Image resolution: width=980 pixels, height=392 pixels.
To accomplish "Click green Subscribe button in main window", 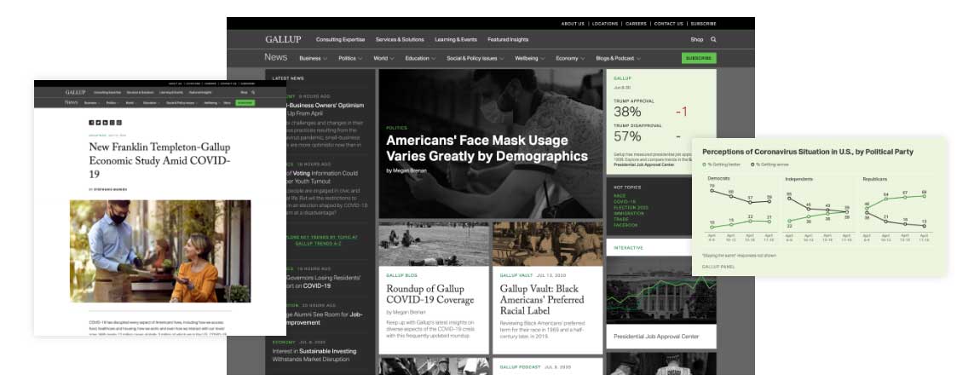I will click(699, 58).
